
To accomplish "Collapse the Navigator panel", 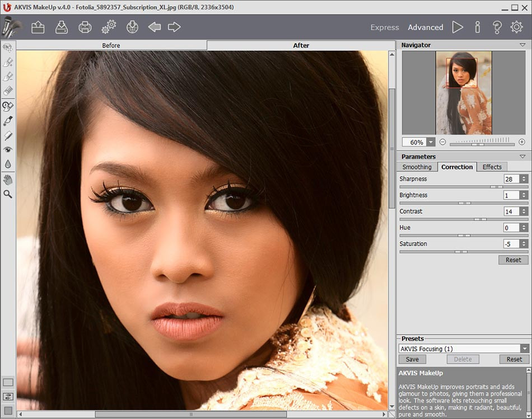I will [524, 45].
